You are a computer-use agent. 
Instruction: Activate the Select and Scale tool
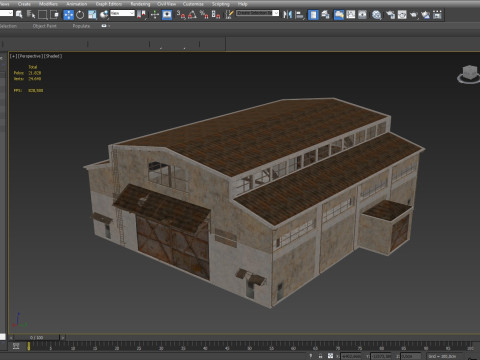92,15
